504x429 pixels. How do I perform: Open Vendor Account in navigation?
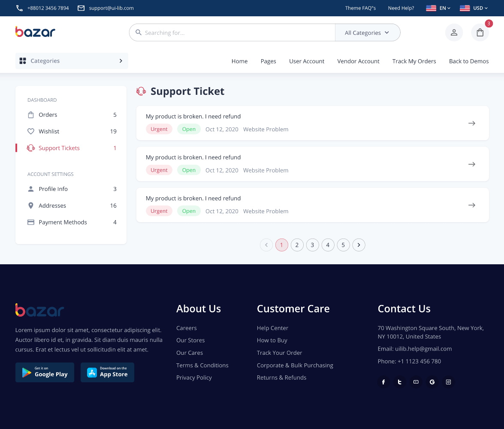pyautogui.click(x=358, y=61)
